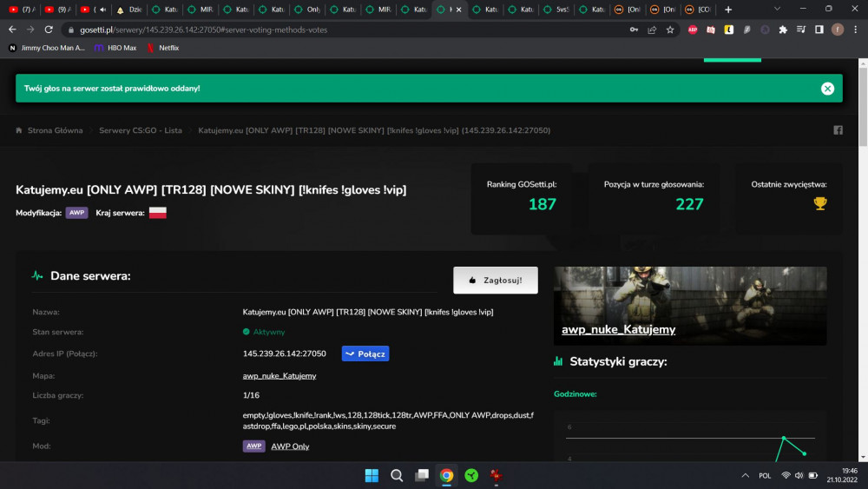Open the Chrome profile avatar
Screen dimensions: 868x489
click(837, 30)
